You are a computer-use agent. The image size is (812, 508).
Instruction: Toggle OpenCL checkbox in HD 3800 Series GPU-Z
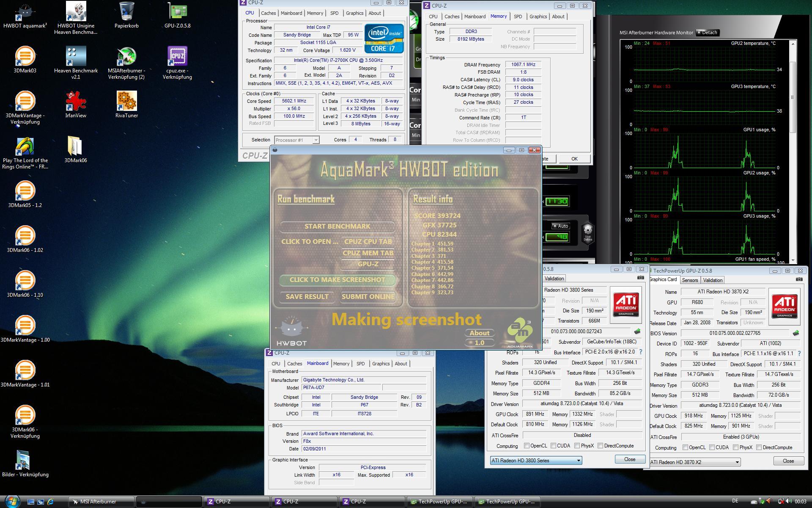click(527, 446)
